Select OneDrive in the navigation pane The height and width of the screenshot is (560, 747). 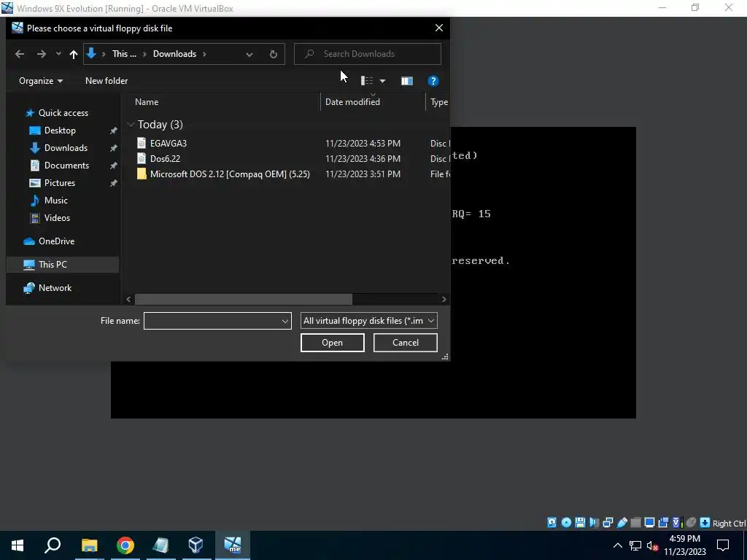tap(56, 241)
